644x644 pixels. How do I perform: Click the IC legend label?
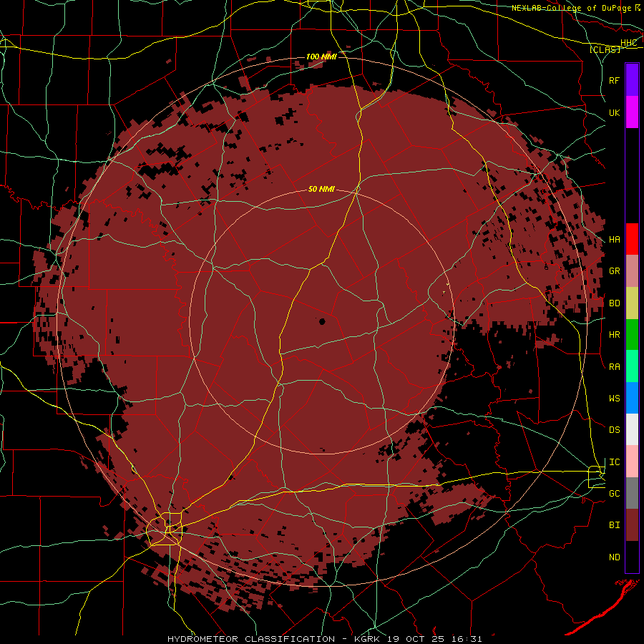click(x=615, y=462)
